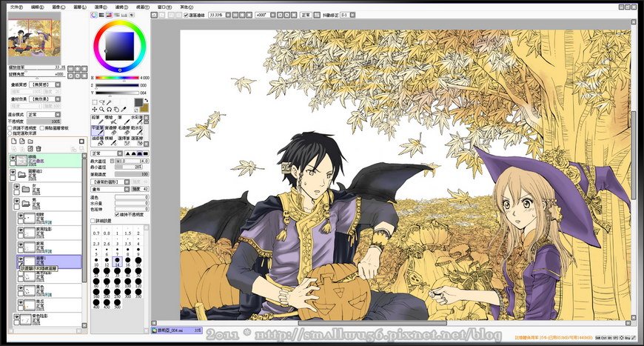Toggle the swatches panel icon
The height and width of the screenshot is (346, 644).
point(124,16)
